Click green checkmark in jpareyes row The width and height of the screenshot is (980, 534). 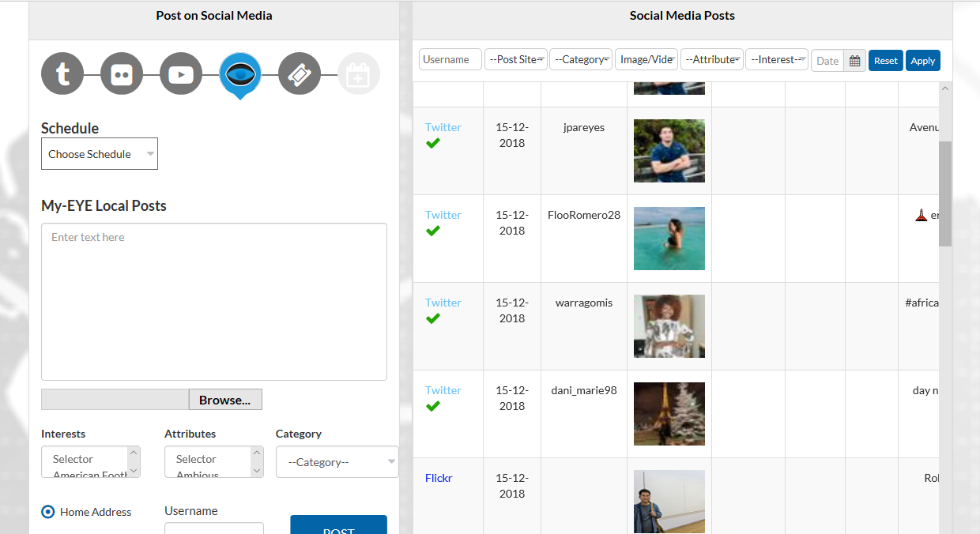coord(433,144)
